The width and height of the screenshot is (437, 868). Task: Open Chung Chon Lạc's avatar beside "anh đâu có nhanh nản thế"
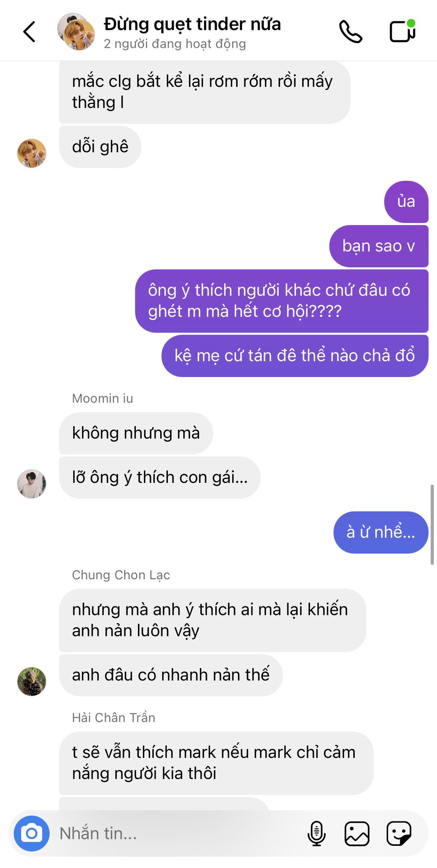click(x=32, y=681)
